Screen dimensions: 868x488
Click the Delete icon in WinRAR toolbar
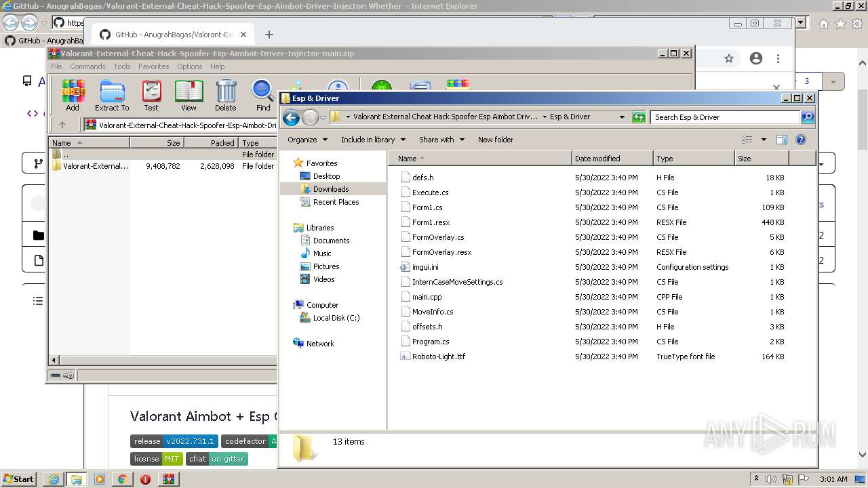click(226, 96)
